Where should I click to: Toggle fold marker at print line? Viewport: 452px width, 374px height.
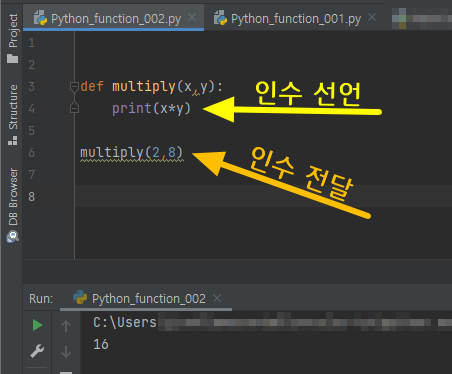[74, 108]
